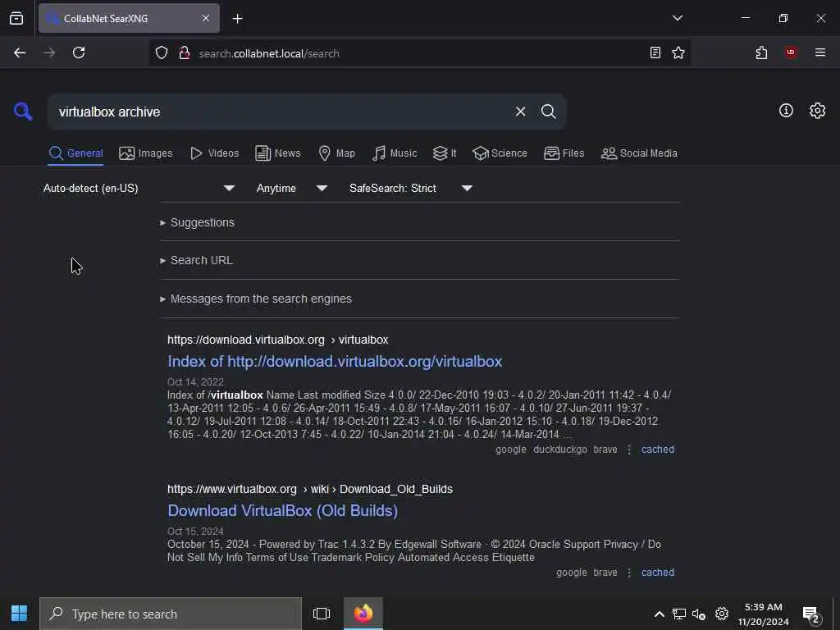
Task: Switch to the Social Media tab
Action: [x=639, y=153]
